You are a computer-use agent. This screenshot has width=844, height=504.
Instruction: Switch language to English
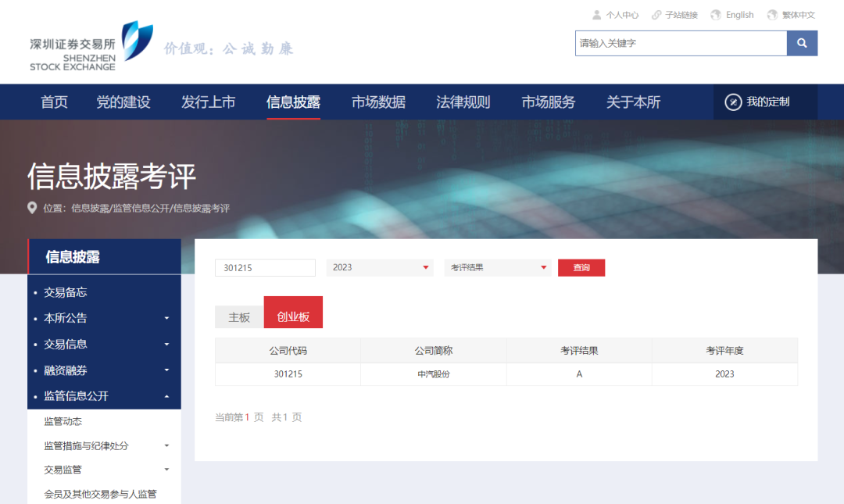739,15
